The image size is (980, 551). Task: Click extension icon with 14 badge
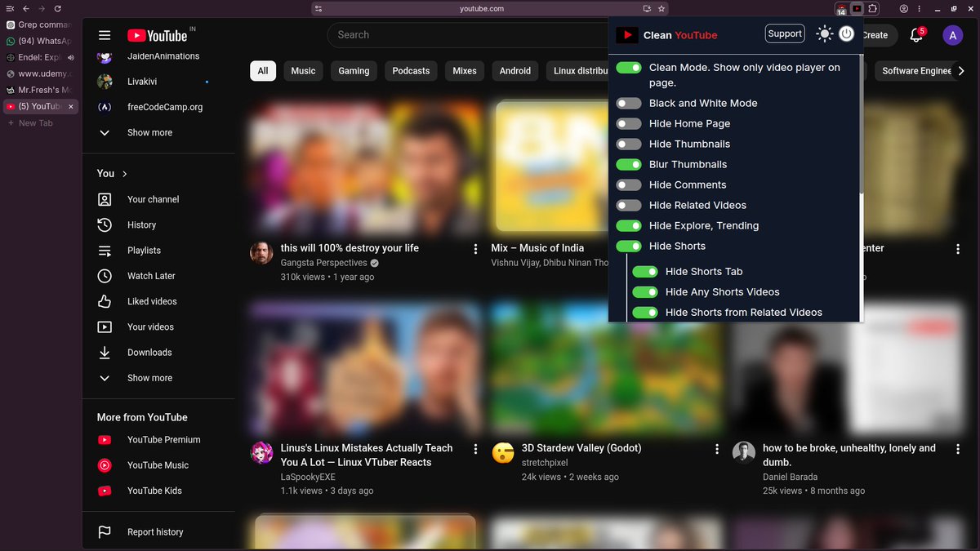pos(841,8)
